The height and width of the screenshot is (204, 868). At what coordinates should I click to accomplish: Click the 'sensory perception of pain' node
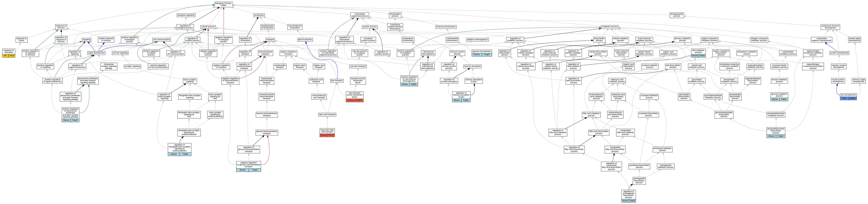tap(474, 81)
